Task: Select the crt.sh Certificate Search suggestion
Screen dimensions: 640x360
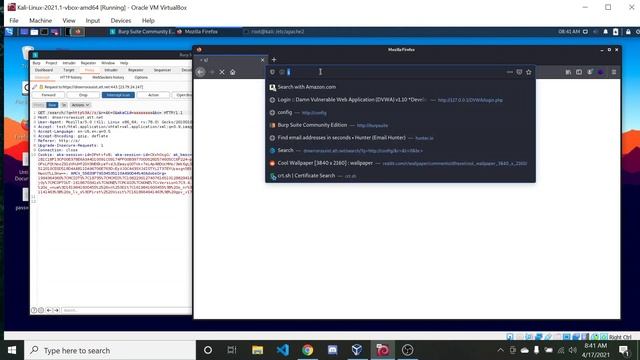Action: pos(400,176)
